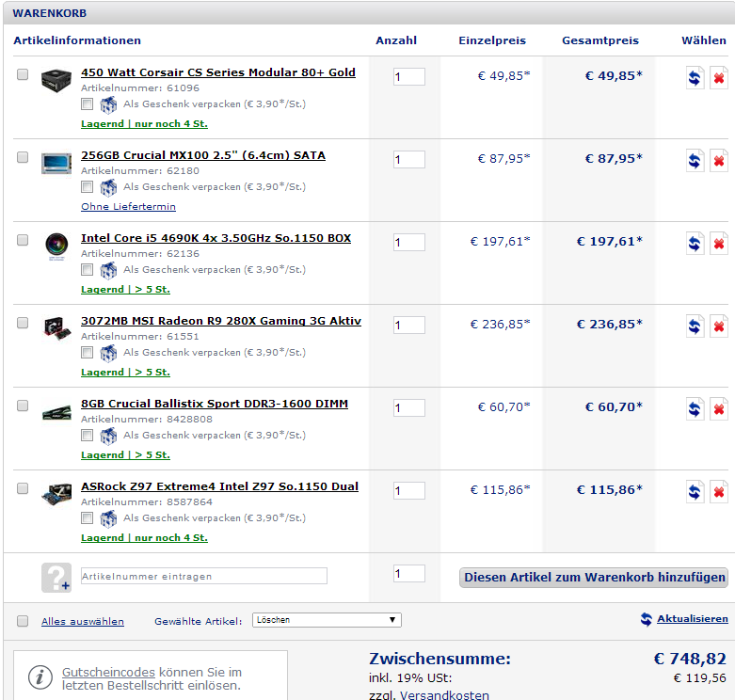This screenshot has width=735, height=700.
Task: Click gift icon under MSI Radeon R9
Action: [108, 353]
